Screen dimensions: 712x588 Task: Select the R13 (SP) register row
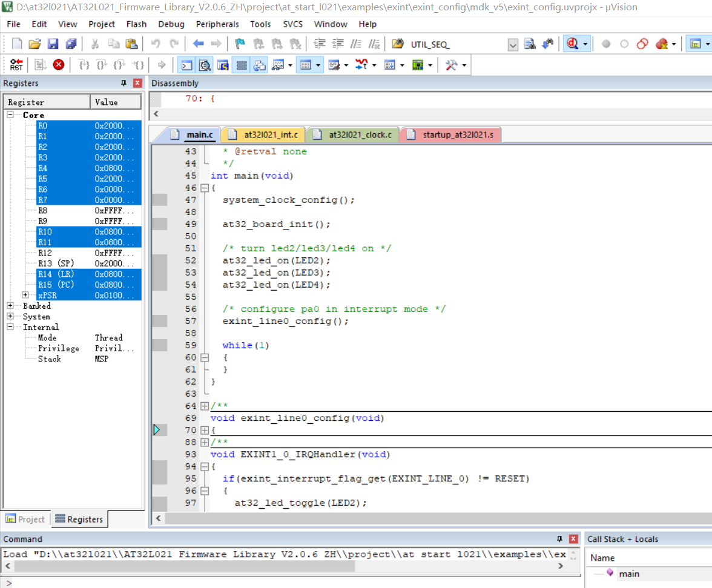pos(88,263)
